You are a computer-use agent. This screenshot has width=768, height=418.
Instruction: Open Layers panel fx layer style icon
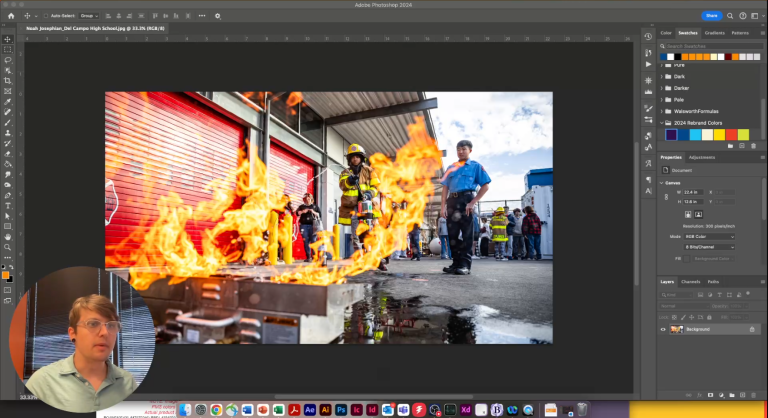tap(699, 395)
